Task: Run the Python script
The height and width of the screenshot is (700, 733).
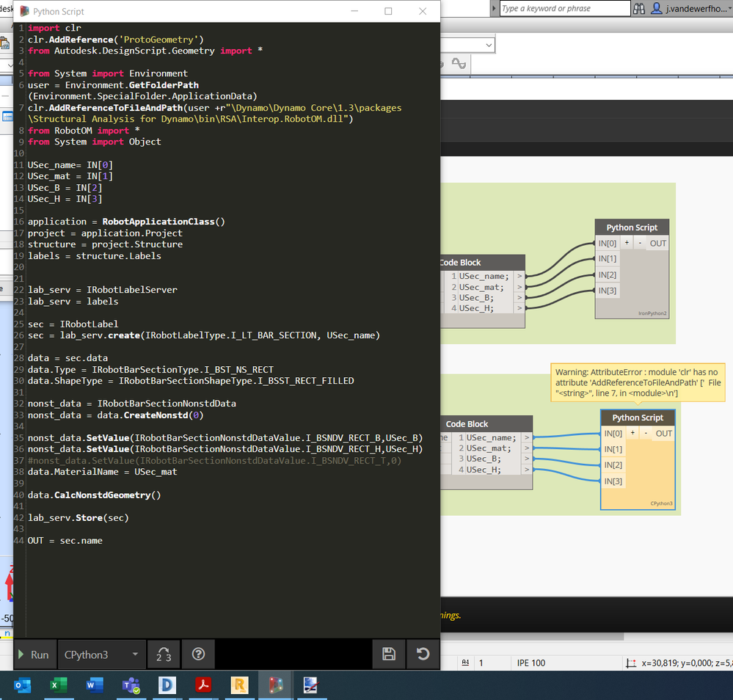Action: (34, 655)
